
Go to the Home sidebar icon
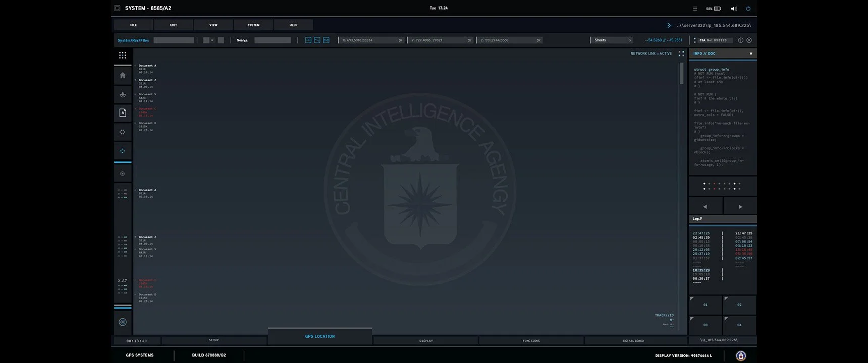(123, 75)
